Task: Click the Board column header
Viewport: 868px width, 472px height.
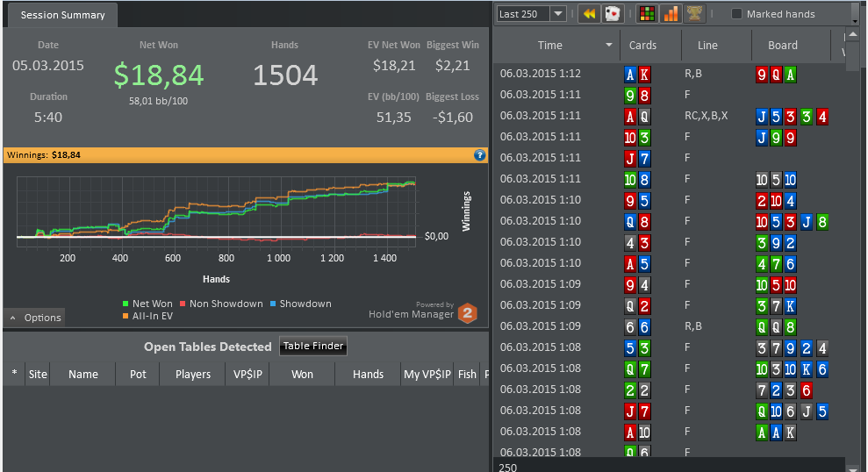Action: point(791,46)
